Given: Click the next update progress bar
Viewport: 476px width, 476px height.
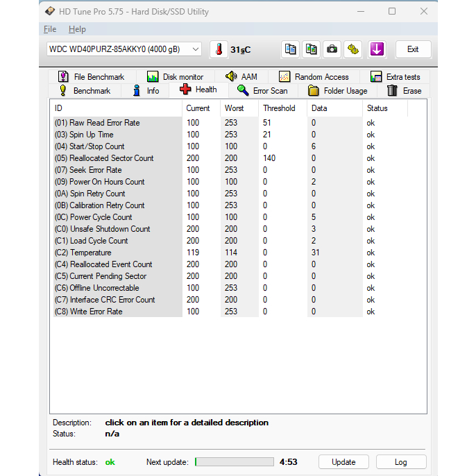Looking at the screenshot, I should coord(234,461).
